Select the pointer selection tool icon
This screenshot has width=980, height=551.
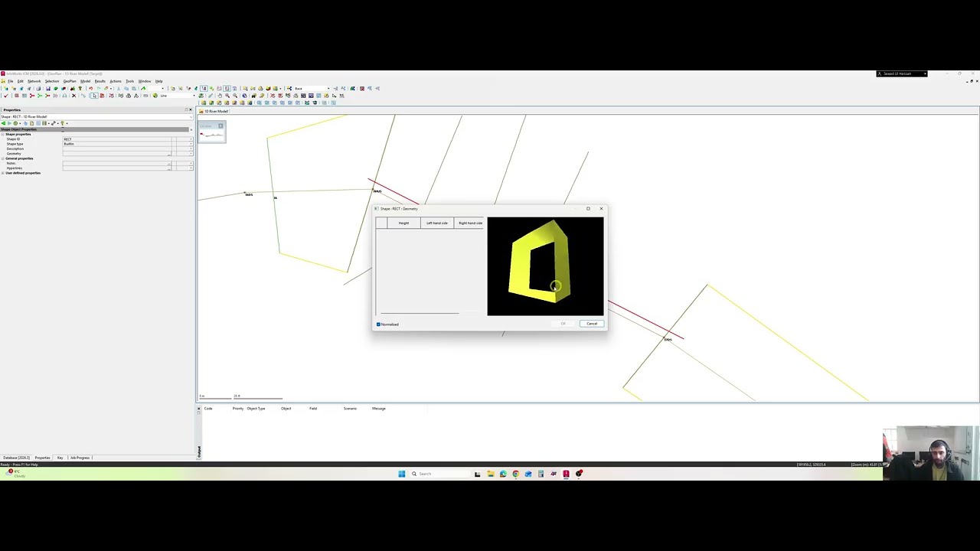click(x=94, y=96)
